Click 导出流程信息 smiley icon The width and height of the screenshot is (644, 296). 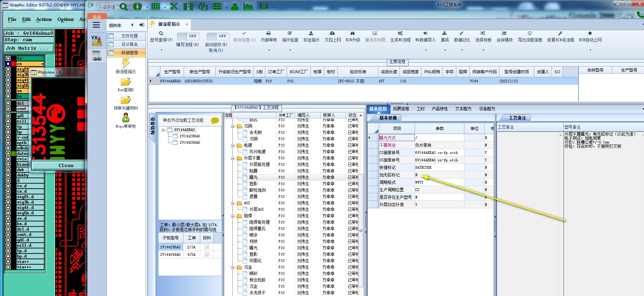coord(530,33)
